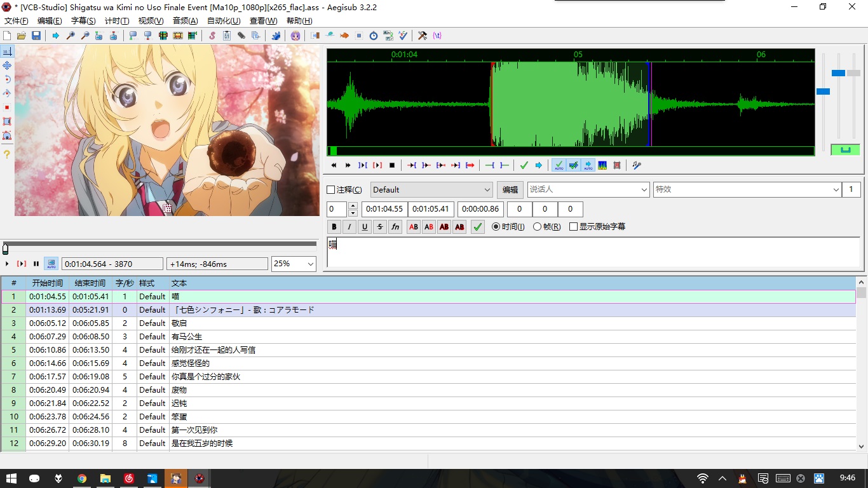This screenshot has height=488, width=868.
Task: Open the 文件(F) menu
Action: [x=16, y=21]
